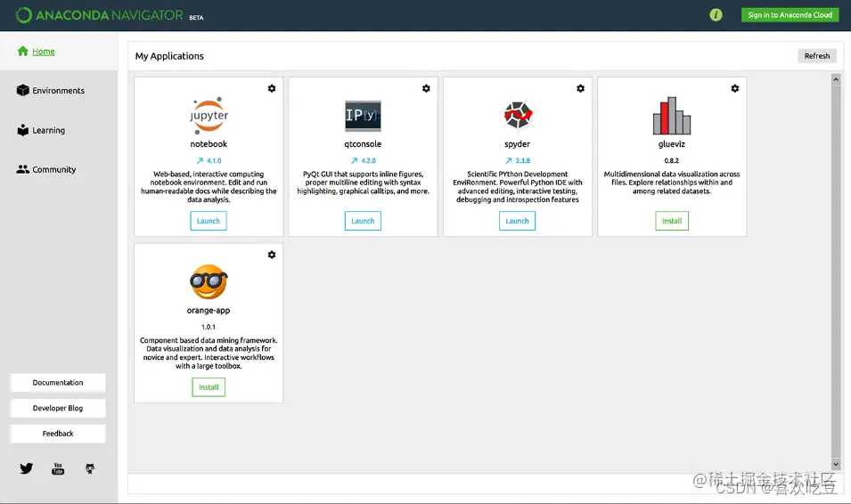Viewport: 851px width, 504px height.
Task: Click the Learning book icon
Action: (x=23, y=130)
